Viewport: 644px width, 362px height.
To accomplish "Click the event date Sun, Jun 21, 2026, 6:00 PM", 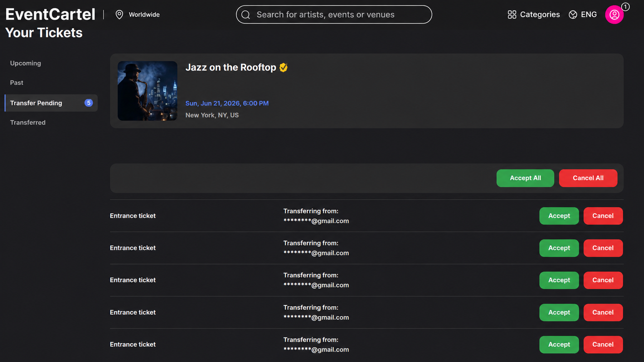I will coord(227,103).
